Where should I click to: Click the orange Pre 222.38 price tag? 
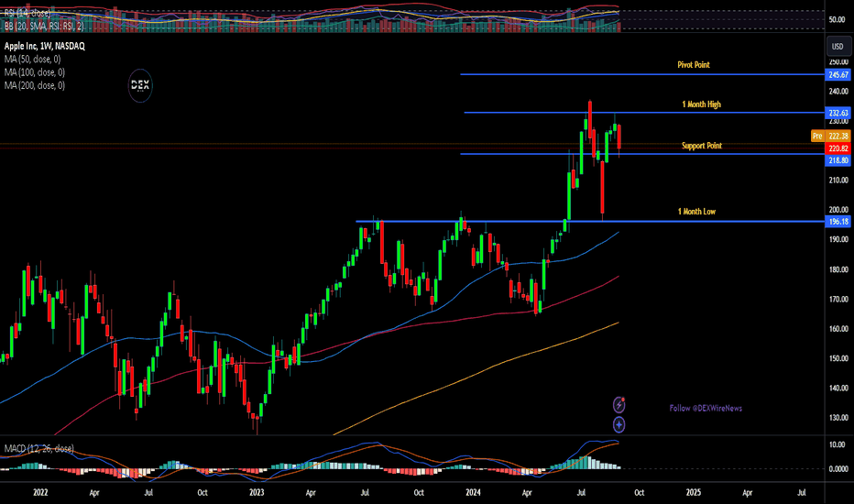[x=830, y=136]
